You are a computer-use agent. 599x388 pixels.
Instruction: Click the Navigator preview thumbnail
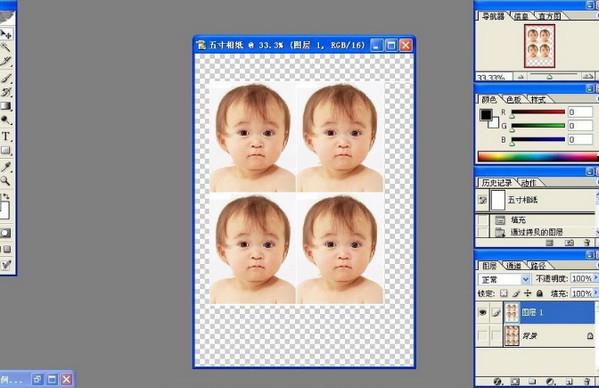[539, 46]
